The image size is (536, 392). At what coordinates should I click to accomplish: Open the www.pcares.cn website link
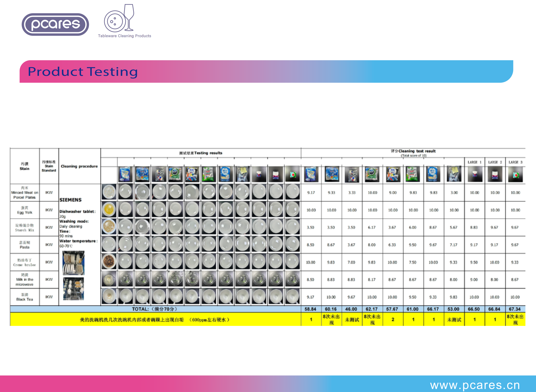click(475, 385)
